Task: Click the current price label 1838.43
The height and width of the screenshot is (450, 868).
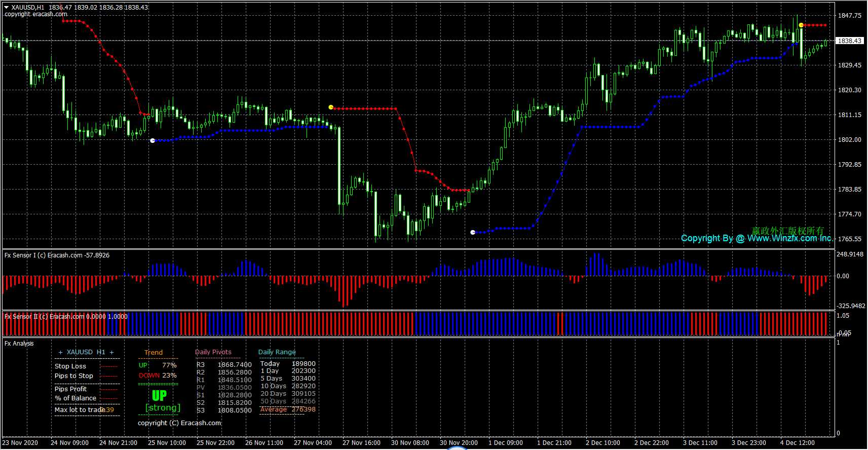Action: [x=849, y=41]
